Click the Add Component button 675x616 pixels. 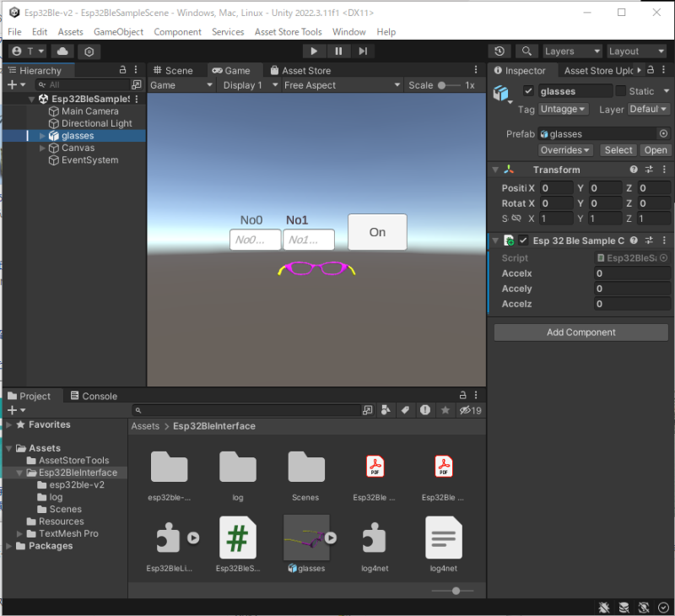point(580,332)
